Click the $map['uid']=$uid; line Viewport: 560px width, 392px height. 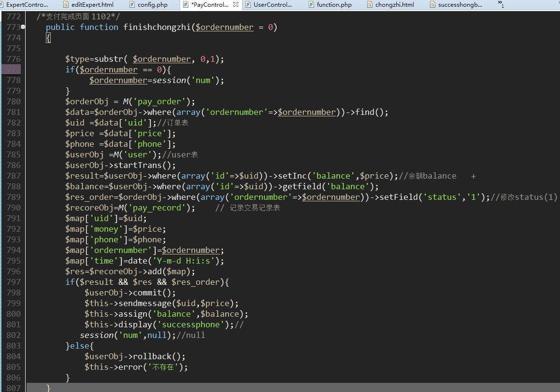(x=106, y=218)
